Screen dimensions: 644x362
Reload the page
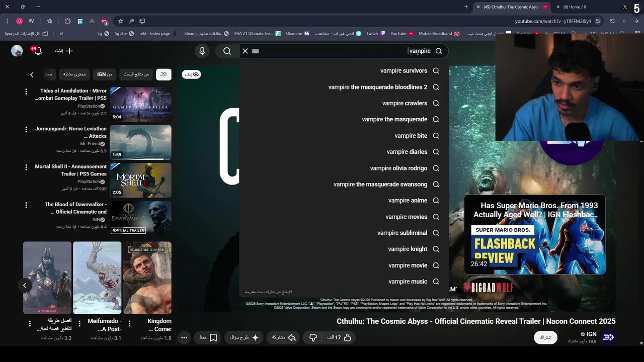(x=612, y=21)
